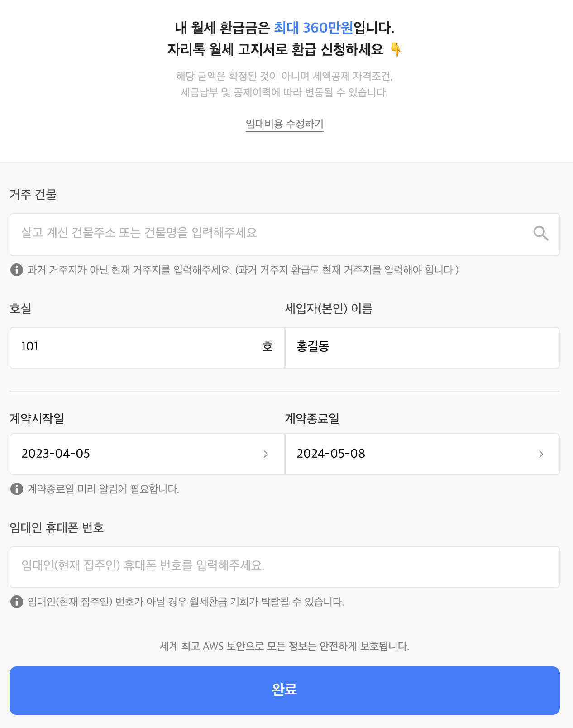Click the tenant name field showing 홍길동
Screen dimensions: 573x728
coord(421,347)
